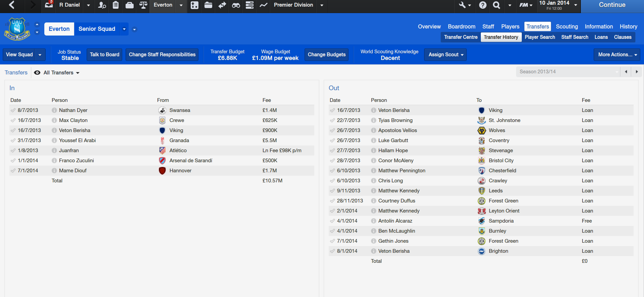Open the View Squad dropdown arrow
The height and width of the screenshot is (297, 644).
[40, 55]
